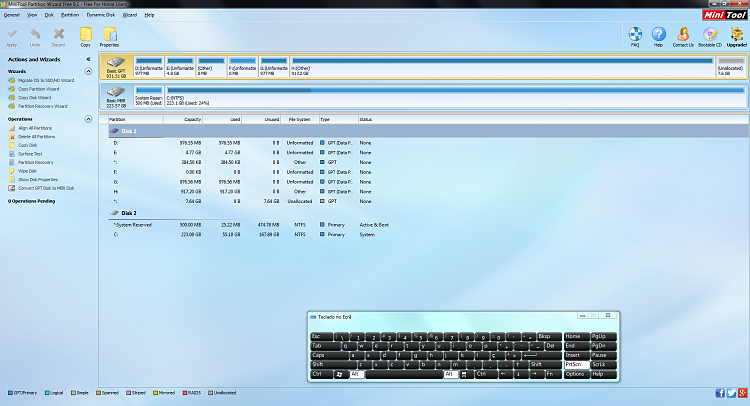Open the Facebook share icon

pos(720,393)
